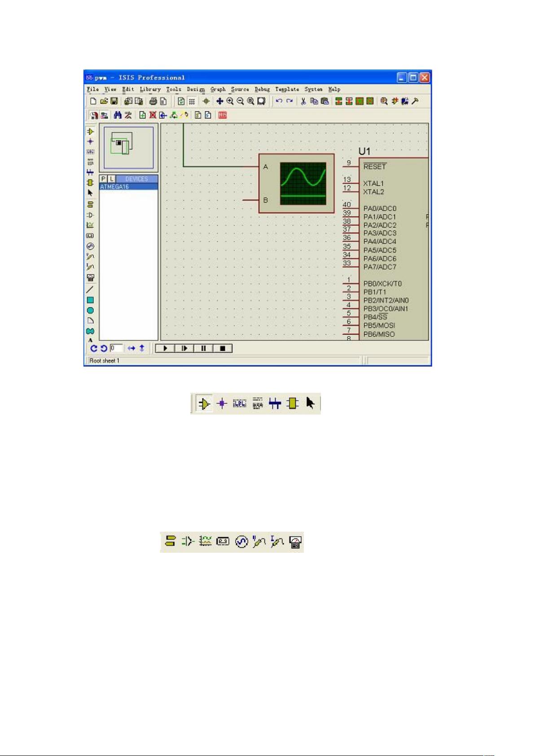Select Simulation graph tool in the left toolbox
535x756 pixels.
pyautogui.click(x=90, y=225)
